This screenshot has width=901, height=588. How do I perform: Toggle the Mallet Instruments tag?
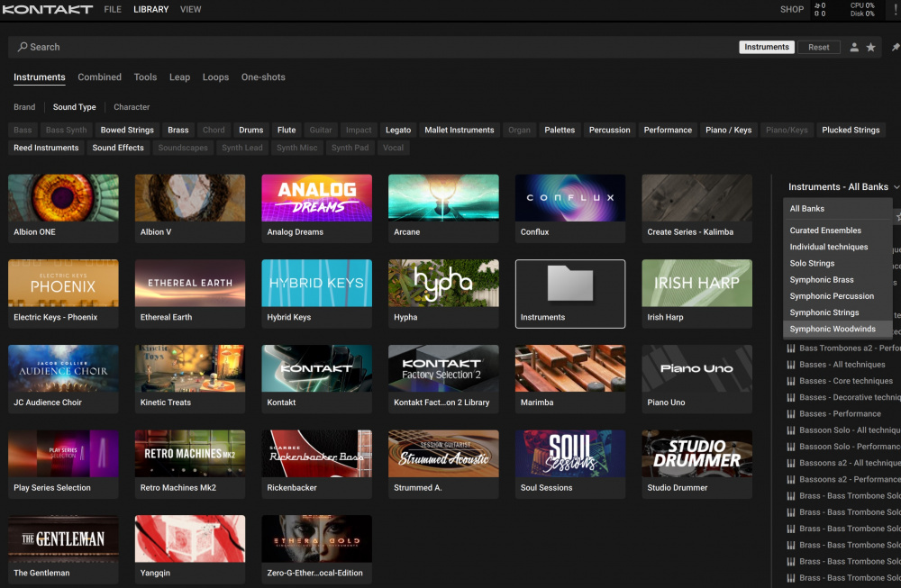click(x=460, y=130)
